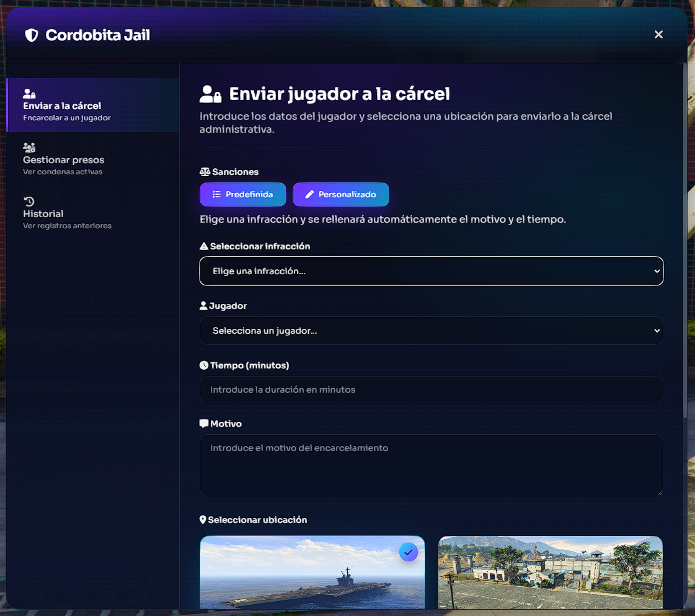Screen dimensions: 695x616
Task: Click the Elige una infracción hint sentence
Action: 383,219
